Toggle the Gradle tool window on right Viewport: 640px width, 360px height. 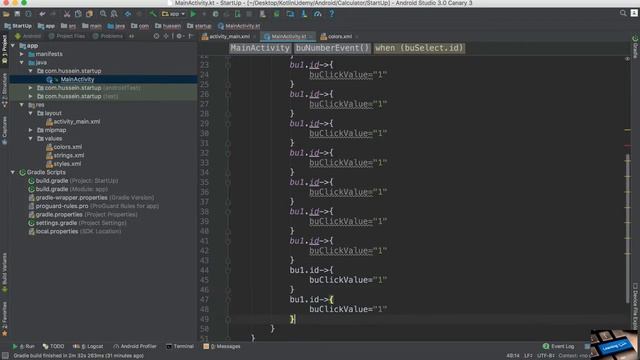pos(635,47)
